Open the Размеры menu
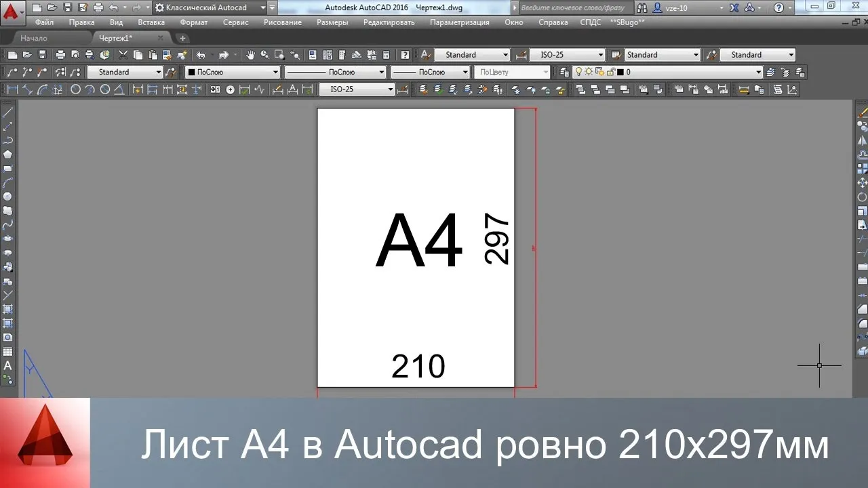 [x=332, y=22]
